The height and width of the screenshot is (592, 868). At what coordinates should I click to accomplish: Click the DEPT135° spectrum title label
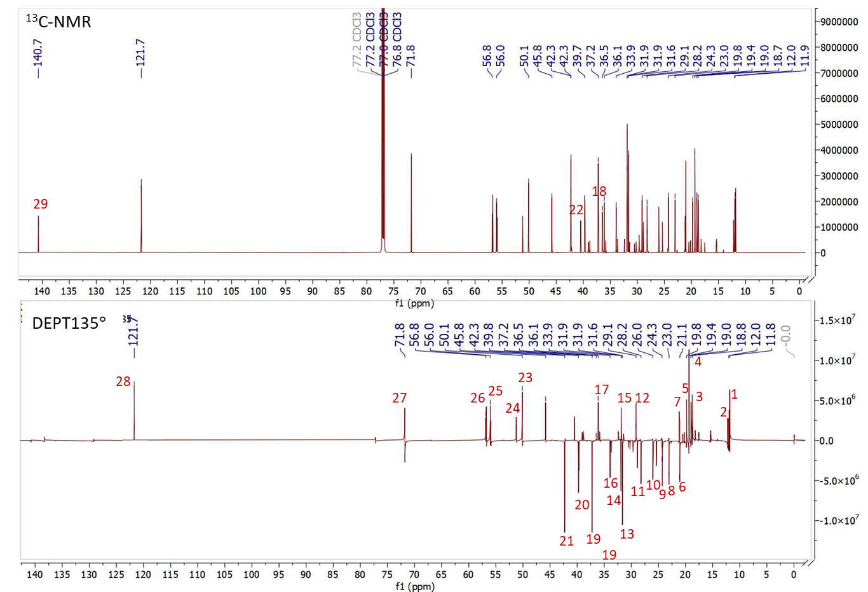[69, 323]
